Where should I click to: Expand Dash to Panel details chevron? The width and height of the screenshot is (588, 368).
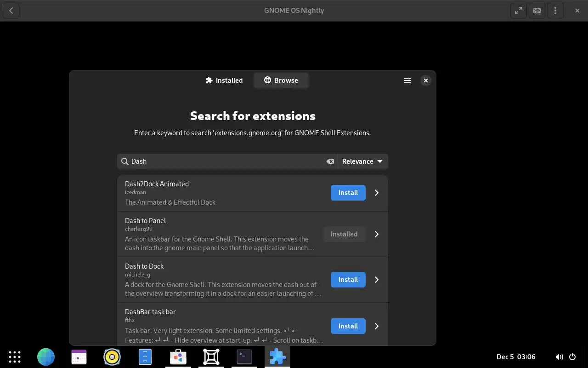(x=377, y=234)
